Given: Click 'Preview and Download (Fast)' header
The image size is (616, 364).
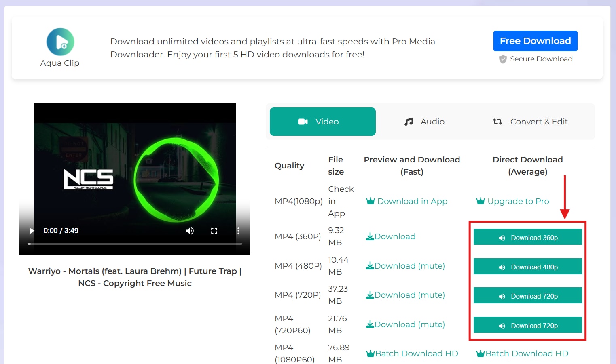Looking at the screenshot, I should click(412, 166).
